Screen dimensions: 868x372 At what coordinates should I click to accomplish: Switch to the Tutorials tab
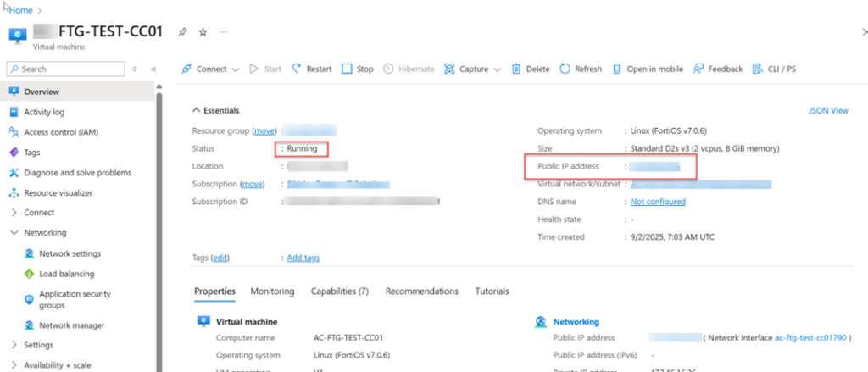pos(492,291)
